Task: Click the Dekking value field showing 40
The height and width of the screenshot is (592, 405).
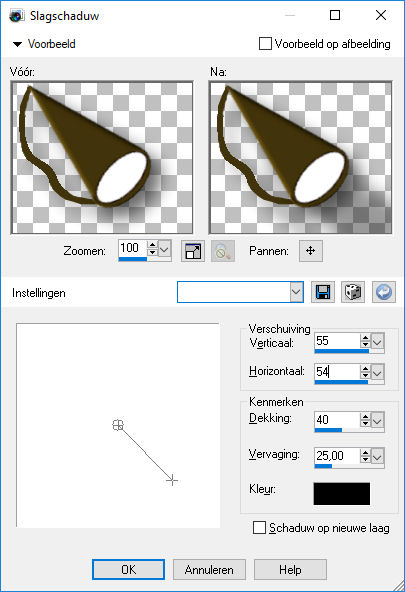Action: tap(337, 419)
